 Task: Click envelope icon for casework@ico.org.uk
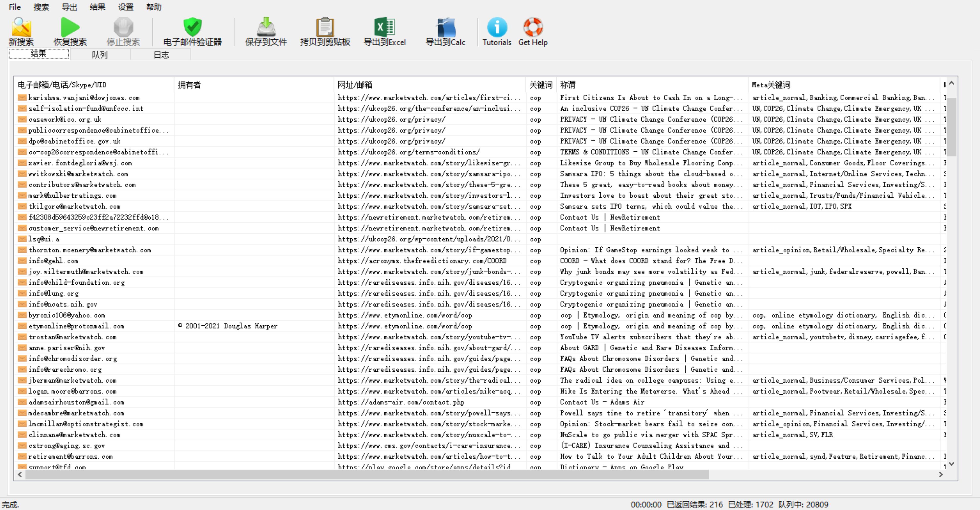click(23, 119)
